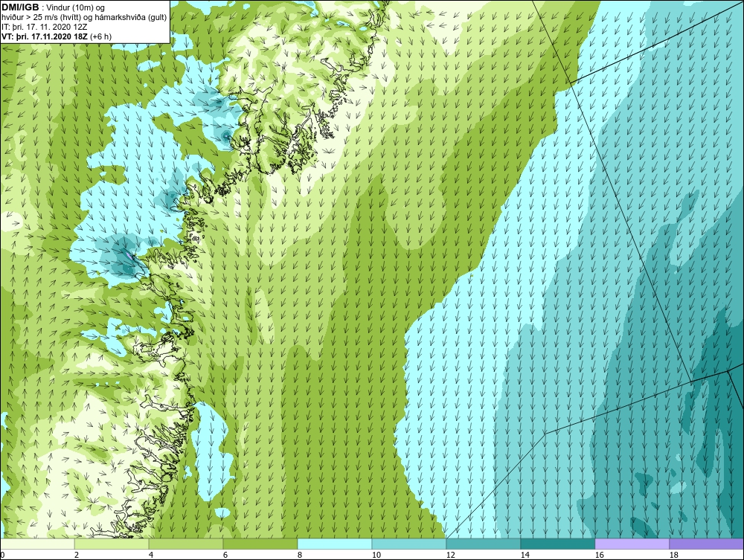
Task: Click the 12–14 m/s darker teal swatch
Action: coord(483,544)
